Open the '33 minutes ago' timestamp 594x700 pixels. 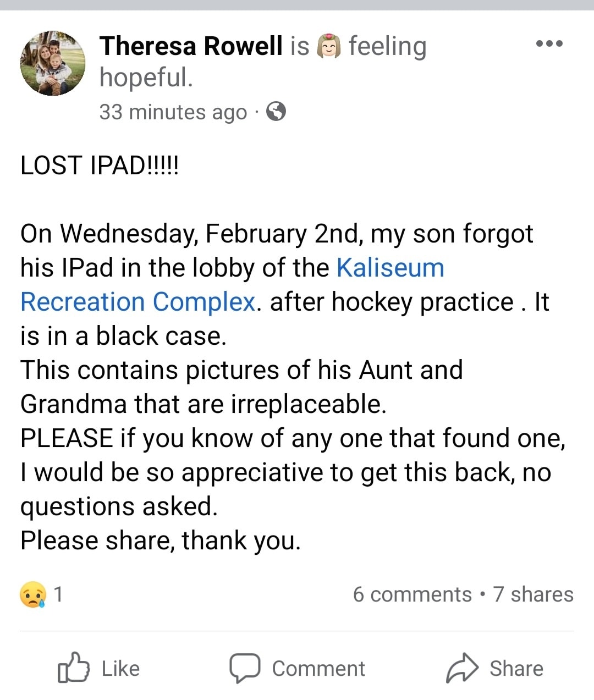pyautogui.click(x=173, y=112)
